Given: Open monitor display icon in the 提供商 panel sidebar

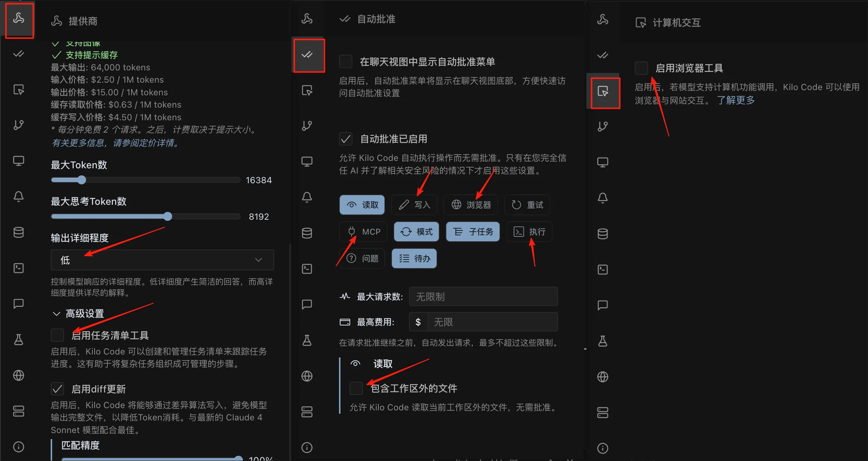Looking at the screenshot, I should 19,161.
